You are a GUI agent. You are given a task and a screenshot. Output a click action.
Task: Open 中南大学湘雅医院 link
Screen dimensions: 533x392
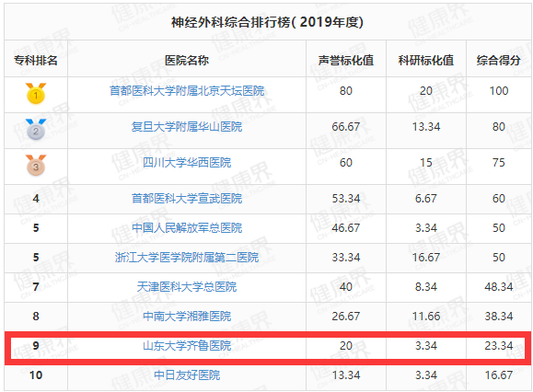[x=187, y=317]
